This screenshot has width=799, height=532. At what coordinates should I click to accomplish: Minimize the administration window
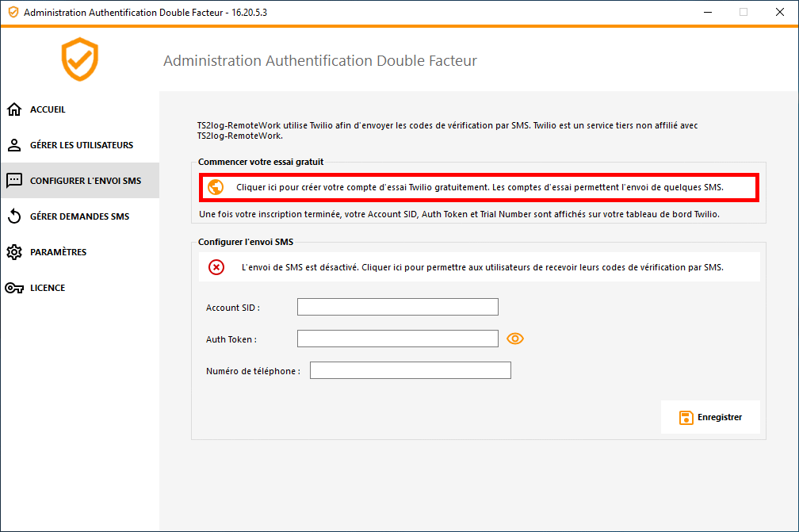[708, 12]
